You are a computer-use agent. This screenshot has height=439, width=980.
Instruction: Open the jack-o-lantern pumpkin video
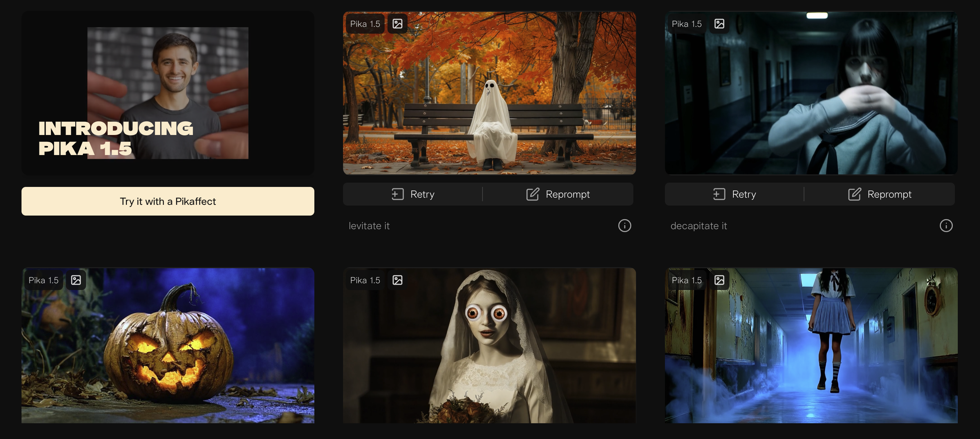click(168, 346)
